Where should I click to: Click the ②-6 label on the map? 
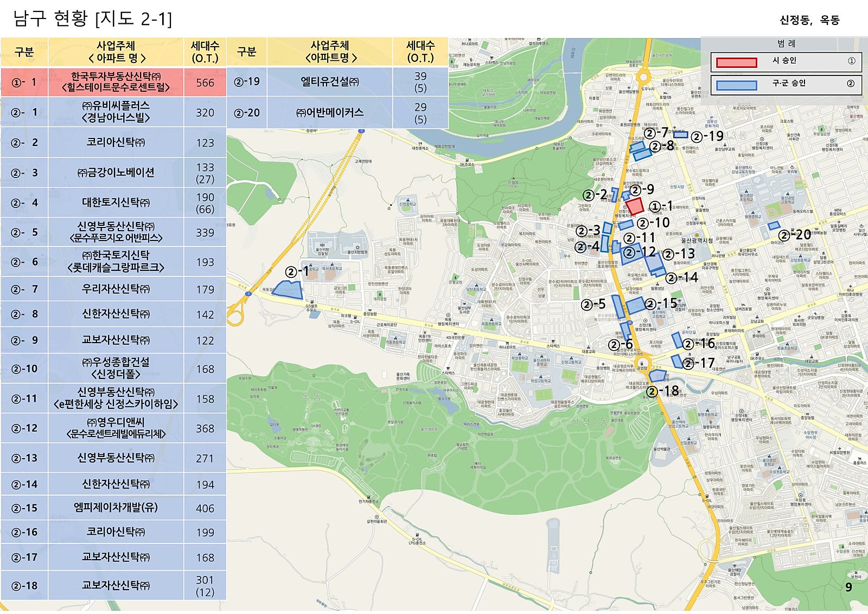[x=620, y=345]
